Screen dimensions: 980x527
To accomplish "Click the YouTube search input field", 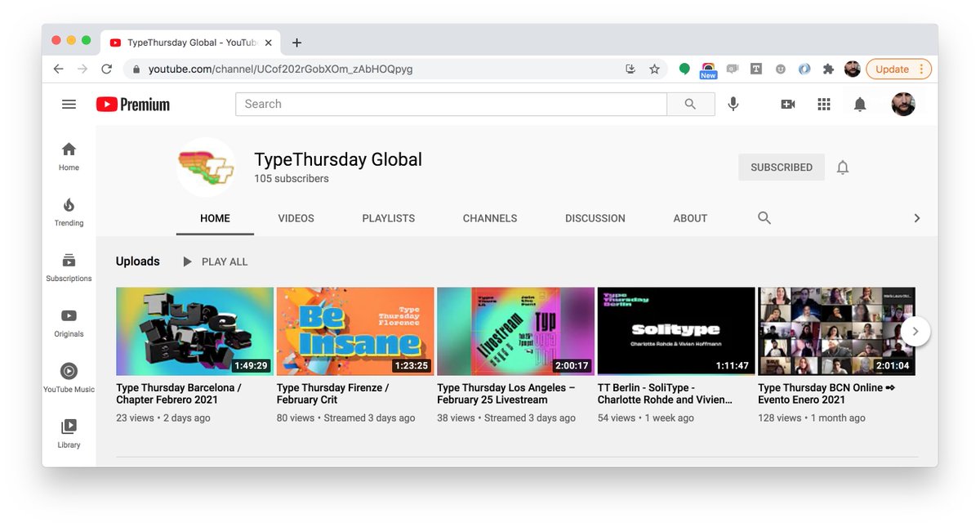I will [x=451, y=104].
